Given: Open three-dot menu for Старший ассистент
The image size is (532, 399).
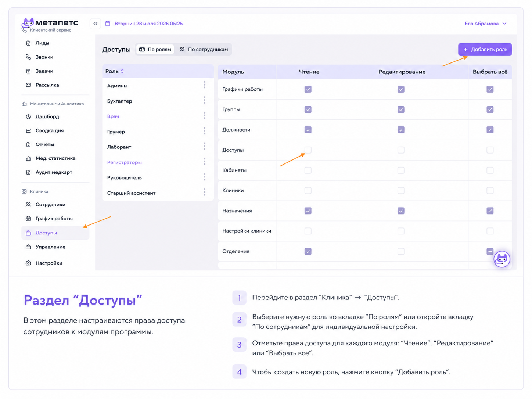Looking at the screenshot, I should [x=205, y=192].
